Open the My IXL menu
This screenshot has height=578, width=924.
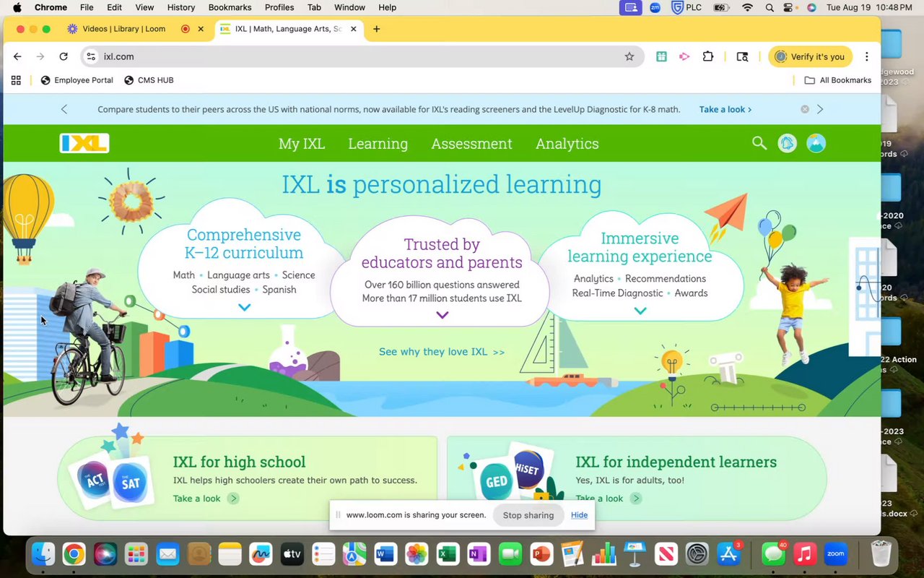(x=302, y=144)
